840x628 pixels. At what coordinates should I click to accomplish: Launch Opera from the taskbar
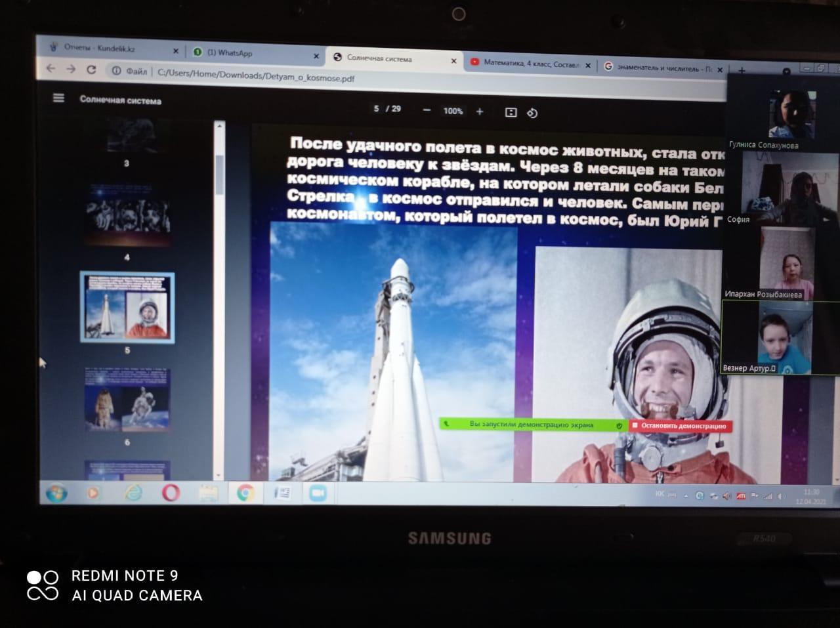(x=171, y=492)
